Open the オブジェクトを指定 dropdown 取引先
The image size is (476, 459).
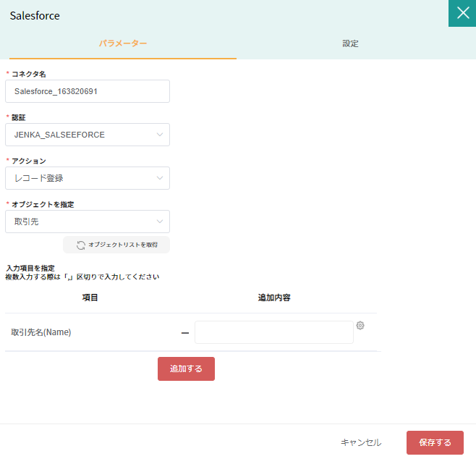[x=88, y=222]
